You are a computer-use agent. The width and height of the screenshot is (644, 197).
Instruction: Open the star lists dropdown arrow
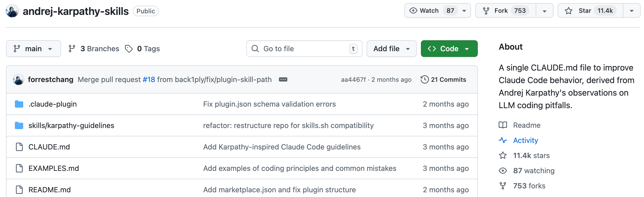[x=631, y=11]
